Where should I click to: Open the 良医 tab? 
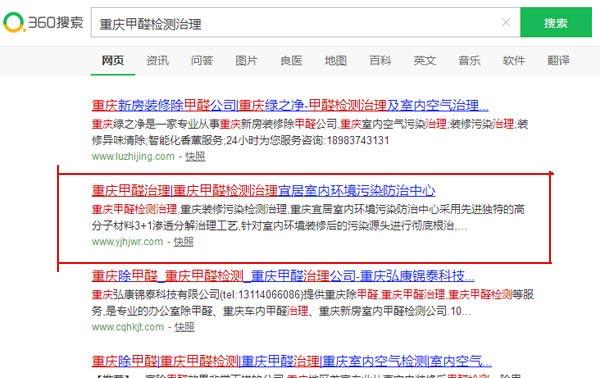tap(291, 60)
